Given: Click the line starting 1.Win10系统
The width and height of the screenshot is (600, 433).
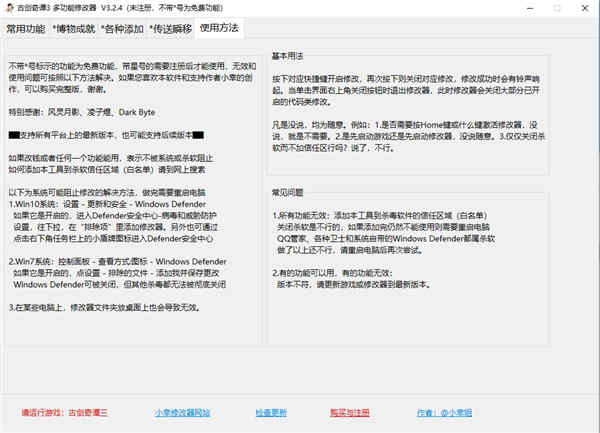Looking at the screenshot, I should (107, 204).
